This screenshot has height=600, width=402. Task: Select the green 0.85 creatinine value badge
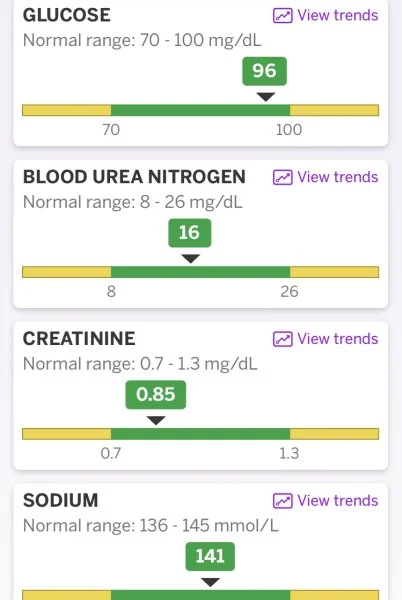(156, 395)
